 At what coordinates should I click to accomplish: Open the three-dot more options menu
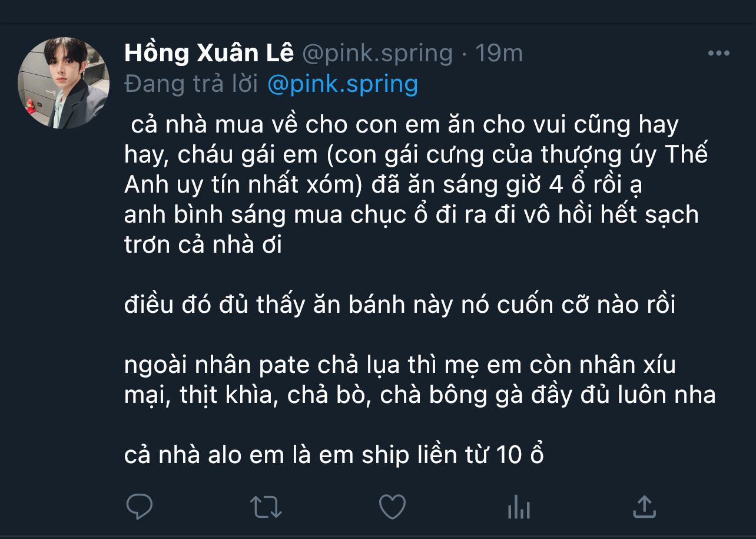pos(718,54)
